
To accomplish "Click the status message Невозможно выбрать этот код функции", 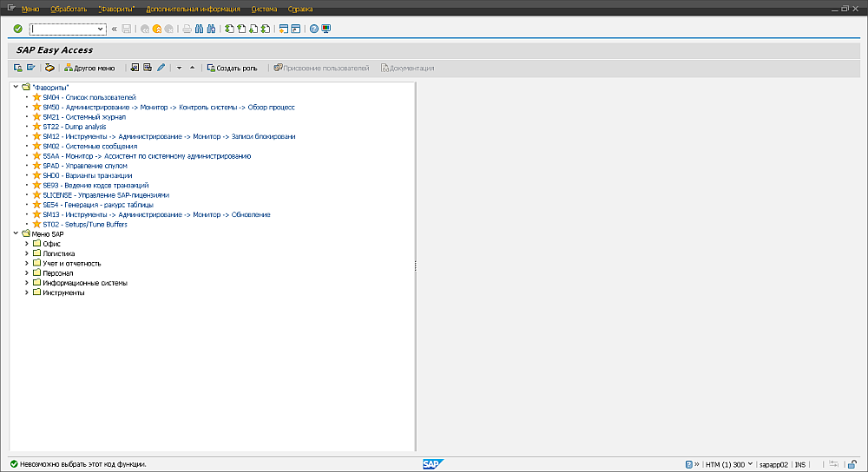I will 83,464.
